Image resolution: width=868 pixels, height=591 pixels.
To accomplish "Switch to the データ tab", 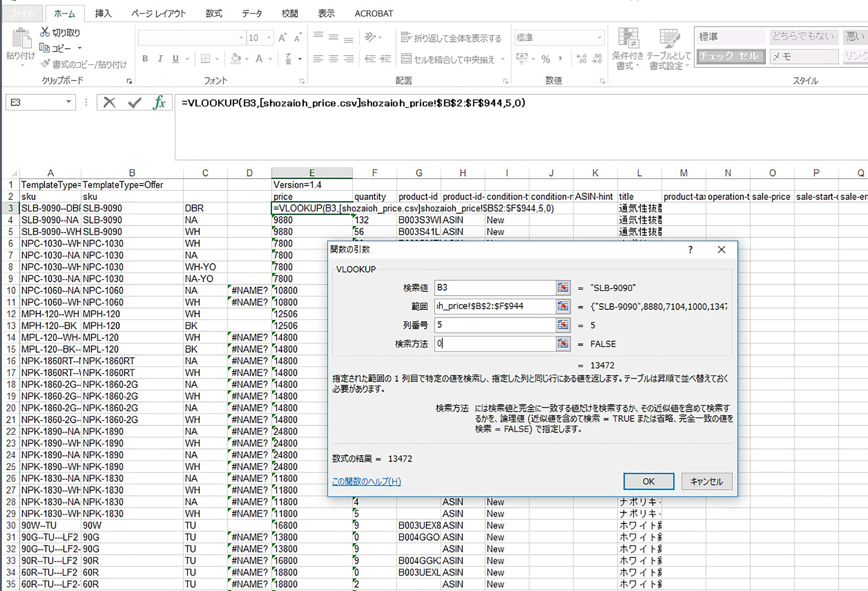I will point(252,13).
